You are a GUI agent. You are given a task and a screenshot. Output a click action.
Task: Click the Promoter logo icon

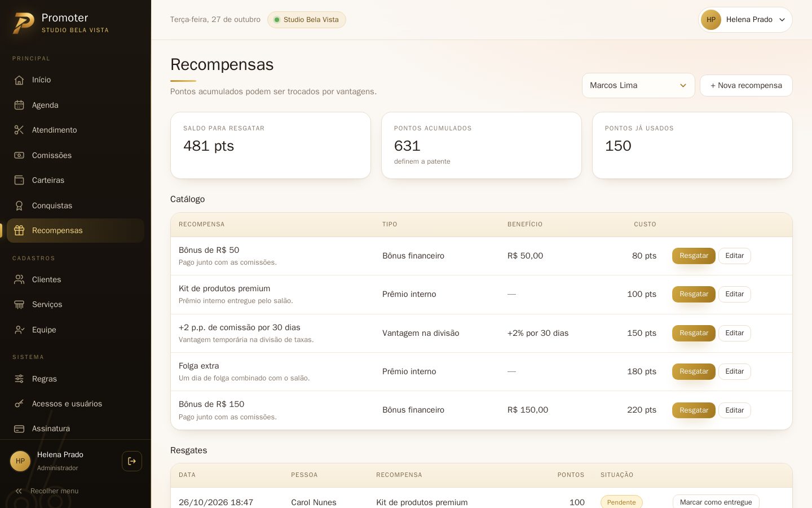24,23
